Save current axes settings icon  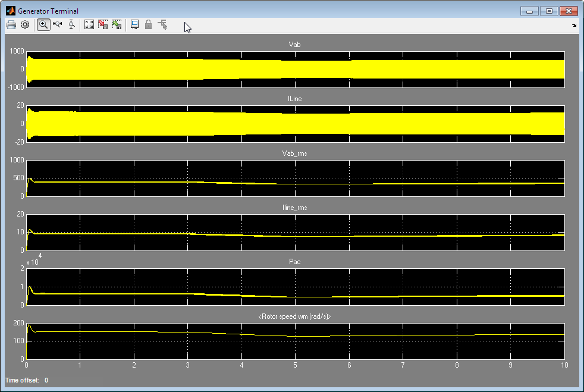click(x=103, y=24)
